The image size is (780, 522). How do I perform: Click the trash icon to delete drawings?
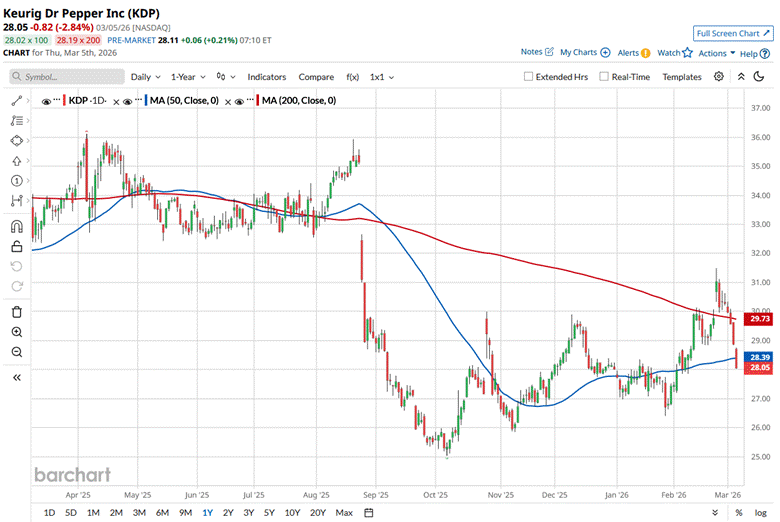(x=16, y=311)
